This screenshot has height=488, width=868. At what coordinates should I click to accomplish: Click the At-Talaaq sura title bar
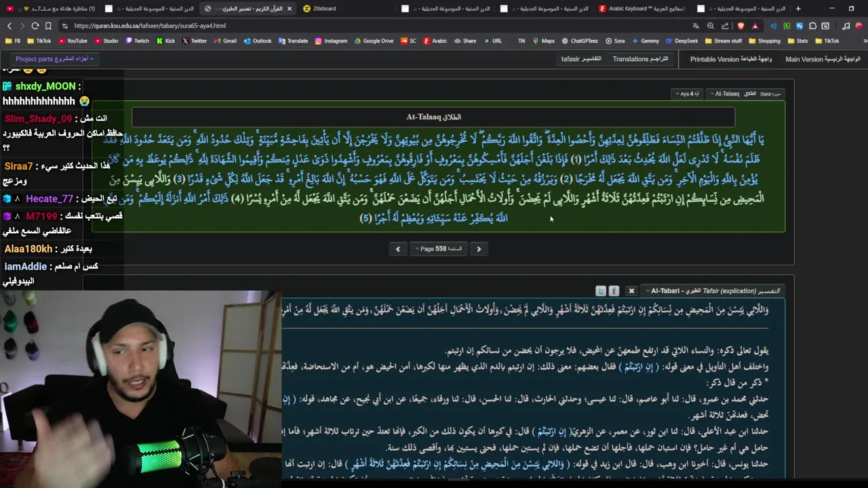[433, 117]
